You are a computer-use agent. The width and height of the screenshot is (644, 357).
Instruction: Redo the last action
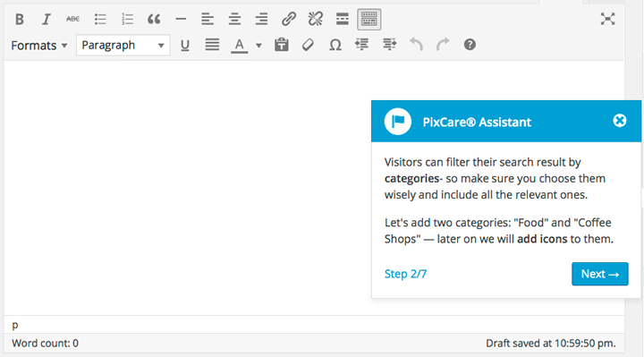tap(443, 45)
